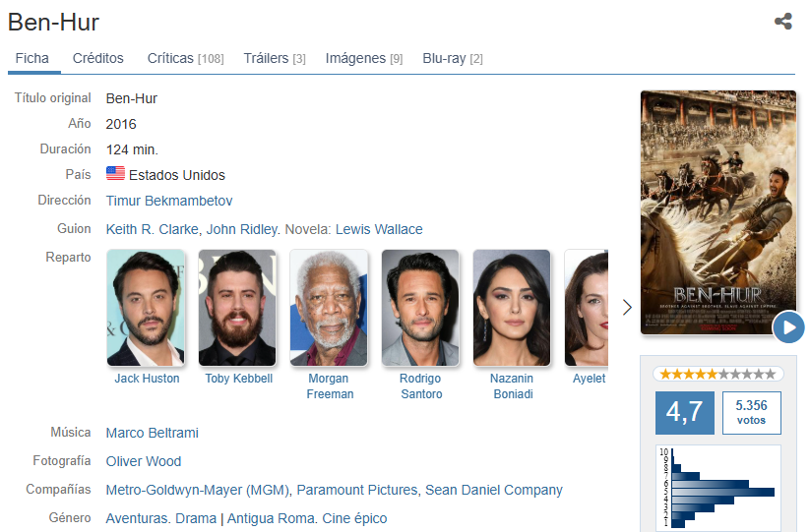Click the Antigua Roma topic link

pyautogui.click(x=272, y=518)
